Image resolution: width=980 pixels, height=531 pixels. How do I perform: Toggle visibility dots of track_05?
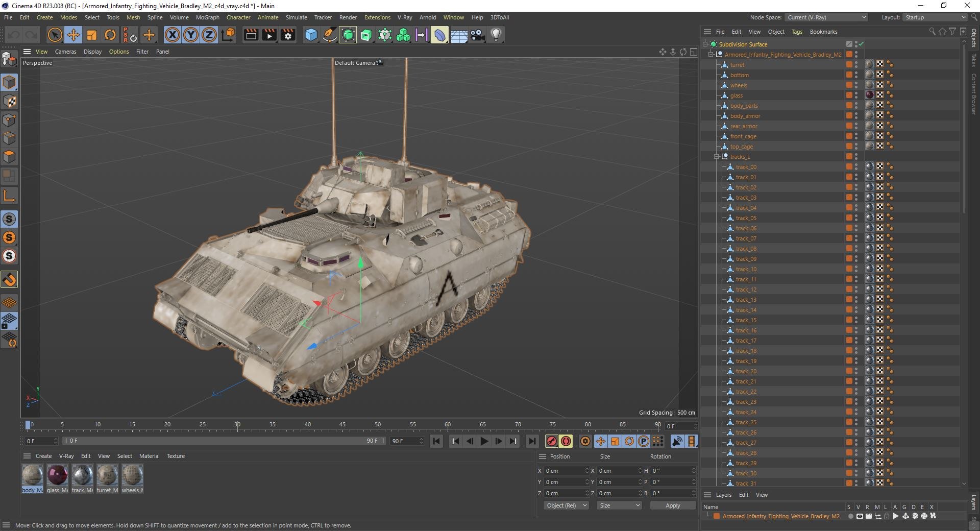[856, 218]
